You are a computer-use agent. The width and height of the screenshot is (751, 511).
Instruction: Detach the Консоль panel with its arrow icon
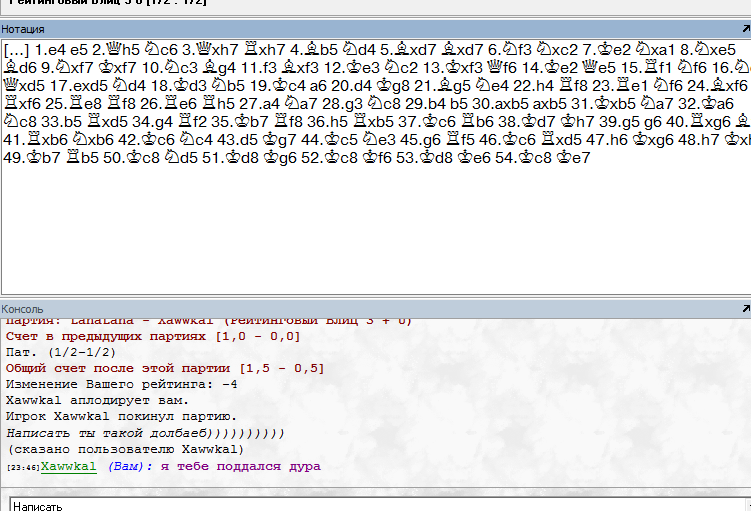tap(746, 309)
